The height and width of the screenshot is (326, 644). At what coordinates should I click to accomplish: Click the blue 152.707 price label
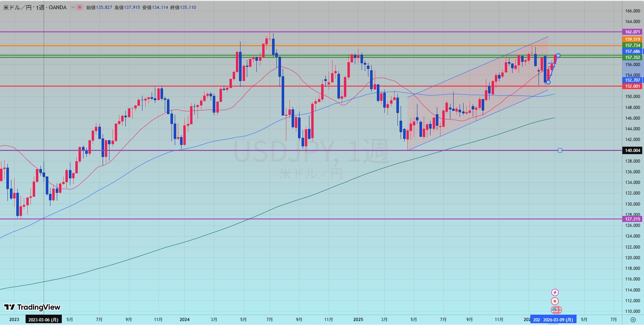tap(632, 80)
